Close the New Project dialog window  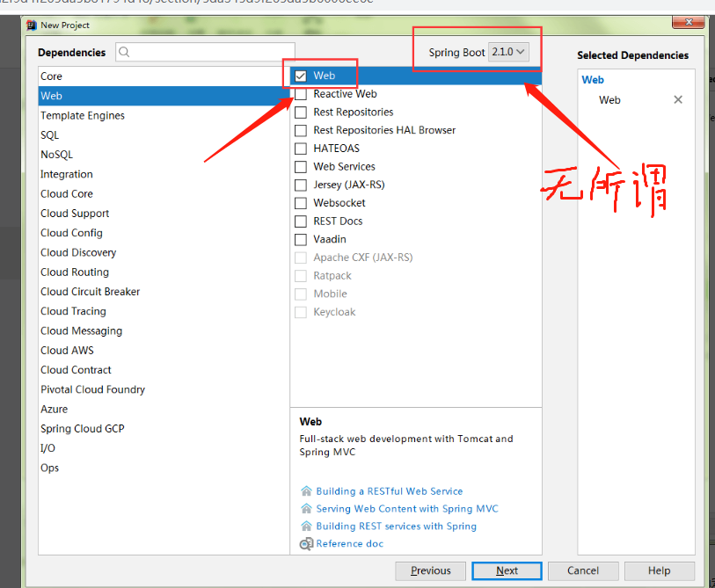[x=688, y=22]
